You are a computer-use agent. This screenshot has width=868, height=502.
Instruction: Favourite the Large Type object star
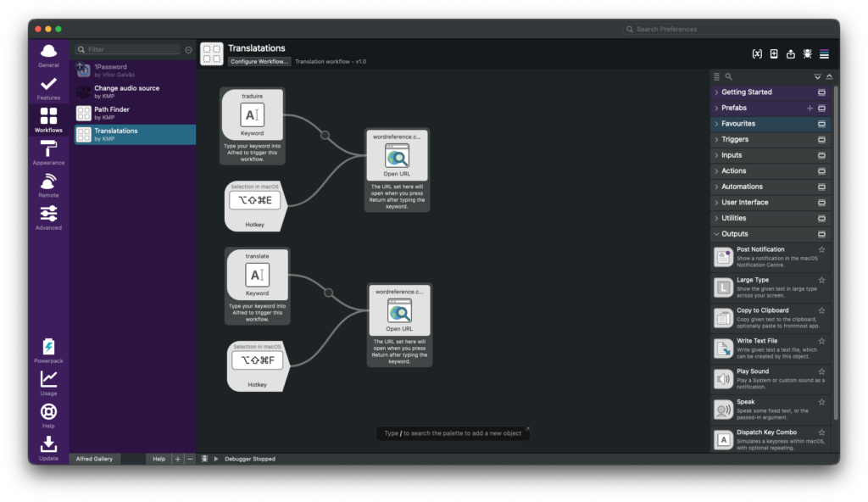822,281
